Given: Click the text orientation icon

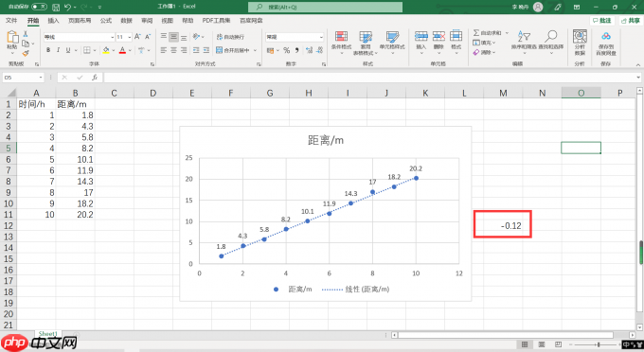Looking at the screenshot, I should click(196, 37).
